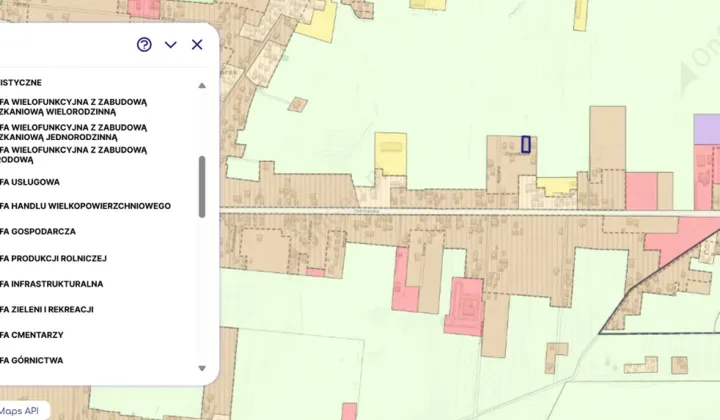This screenshot has height=420, width=720.
Task: Close the legend panel with the X
Action: point(197,45)
